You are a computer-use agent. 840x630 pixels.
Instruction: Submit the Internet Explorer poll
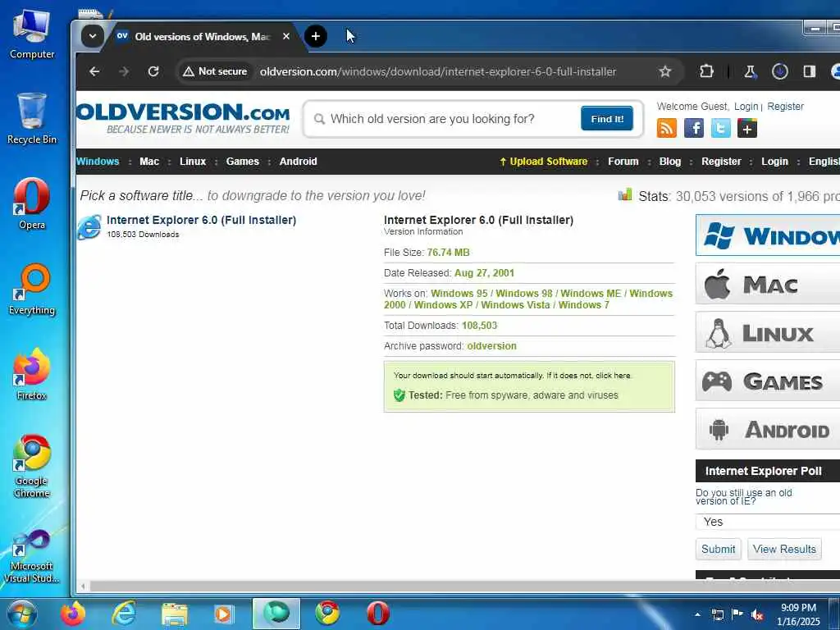[x=718, y=549]
